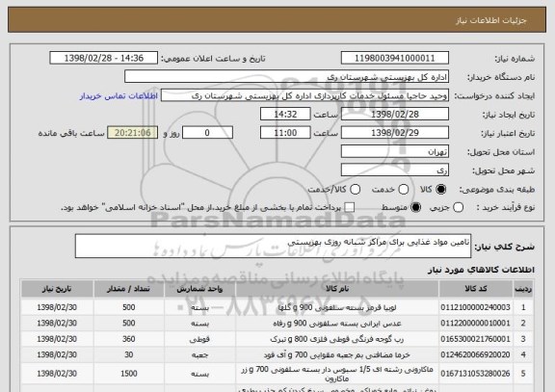Click the جزئیات اطلاعات نیاز header title

(491, 20)
